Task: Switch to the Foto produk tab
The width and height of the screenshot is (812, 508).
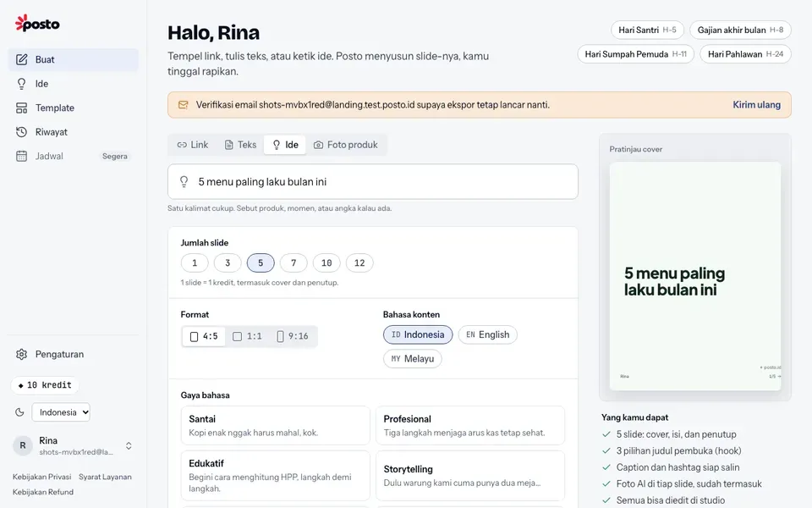Action: (346, 145)
